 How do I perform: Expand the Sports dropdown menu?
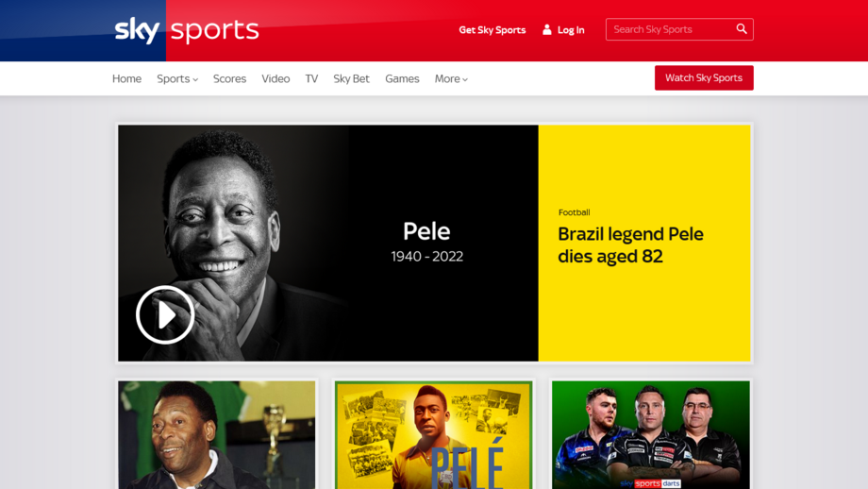[x=177, y=78]
